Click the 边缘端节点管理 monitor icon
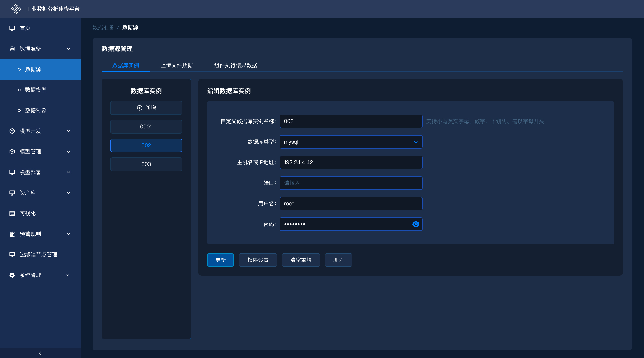Viewport: 644px width, 358px height. 12,254
